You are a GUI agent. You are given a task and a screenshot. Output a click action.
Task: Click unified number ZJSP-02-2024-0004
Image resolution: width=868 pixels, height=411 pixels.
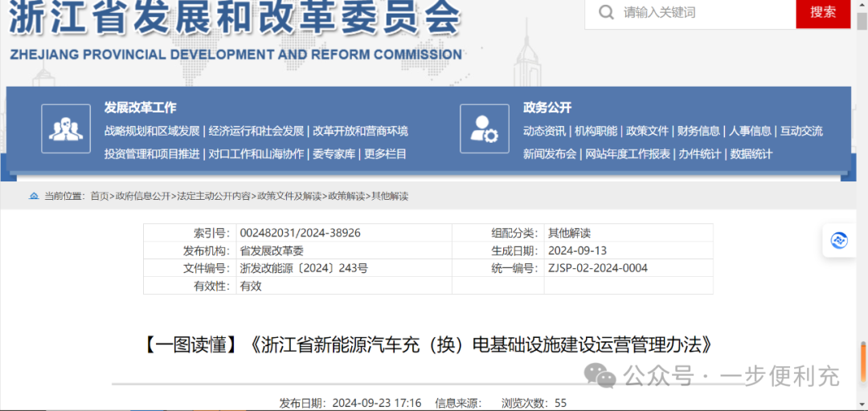click(598, 268)
